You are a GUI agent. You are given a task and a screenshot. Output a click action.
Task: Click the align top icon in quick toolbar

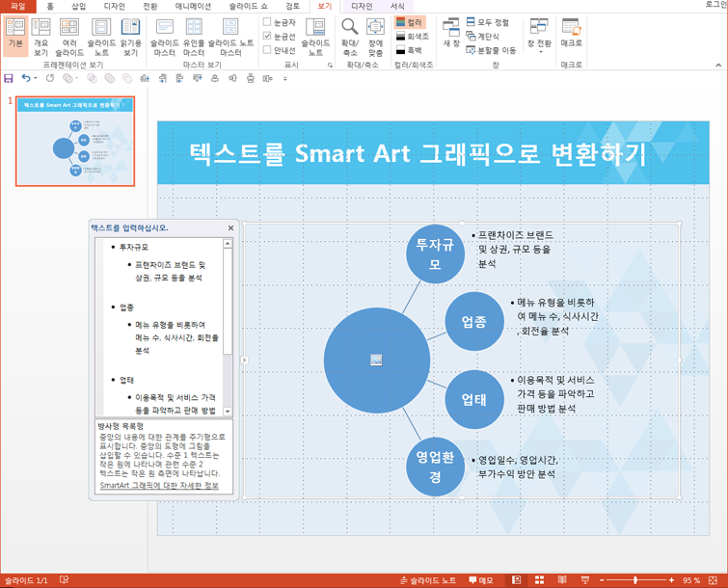point(198,78)
